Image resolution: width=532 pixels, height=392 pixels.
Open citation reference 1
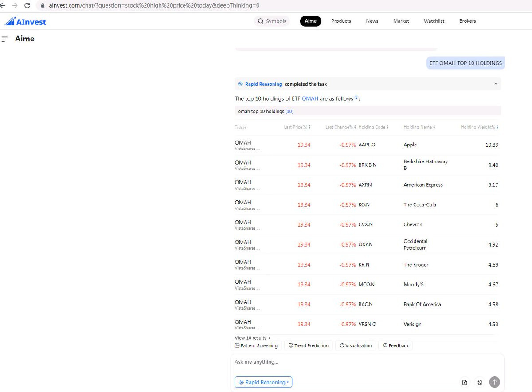356,98
